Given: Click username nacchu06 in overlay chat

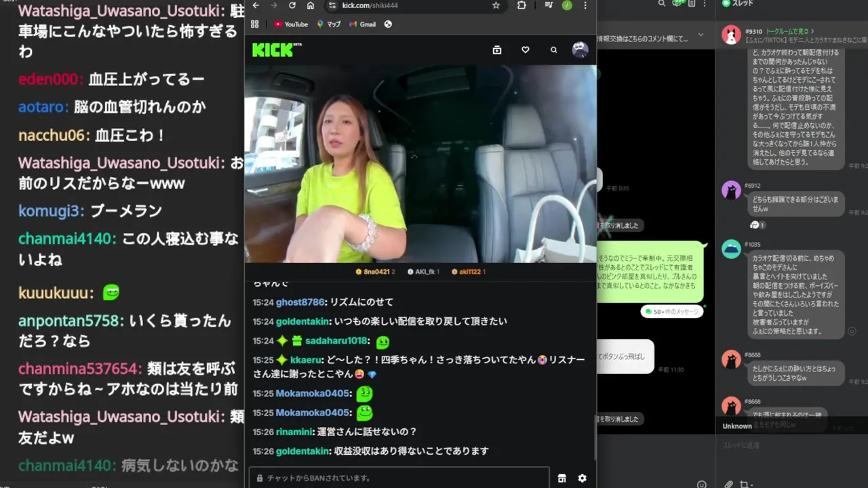Looking at the screenshot, I should [x=52, y=135].
